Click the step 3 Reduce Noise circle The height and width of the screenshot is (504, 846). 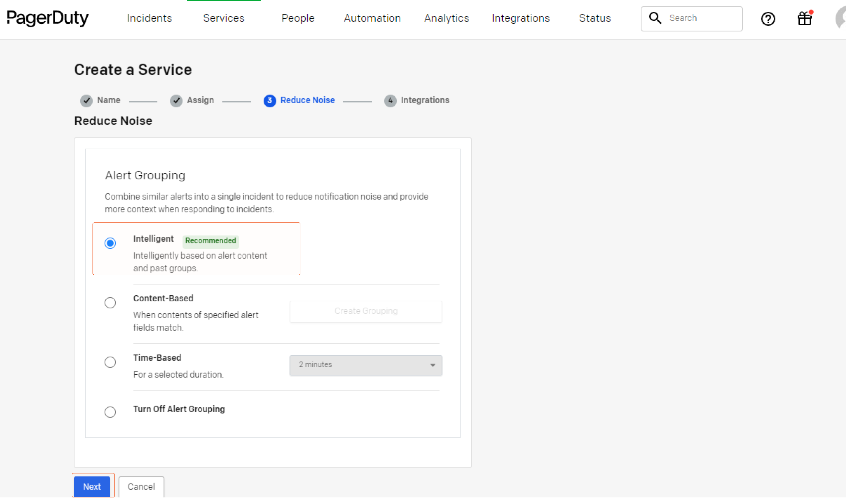270,100
